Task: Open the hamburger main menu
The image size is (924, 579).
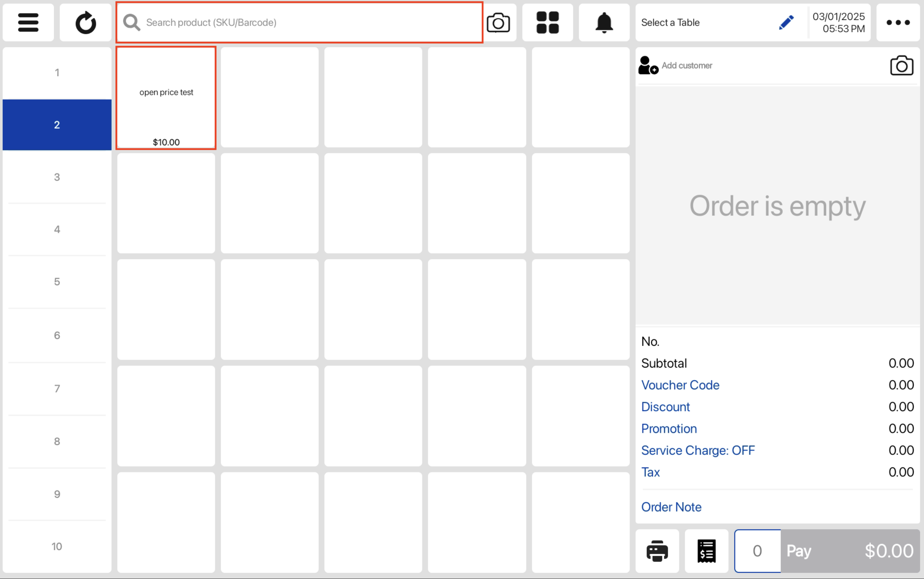Action: click(x=28, y=22)
